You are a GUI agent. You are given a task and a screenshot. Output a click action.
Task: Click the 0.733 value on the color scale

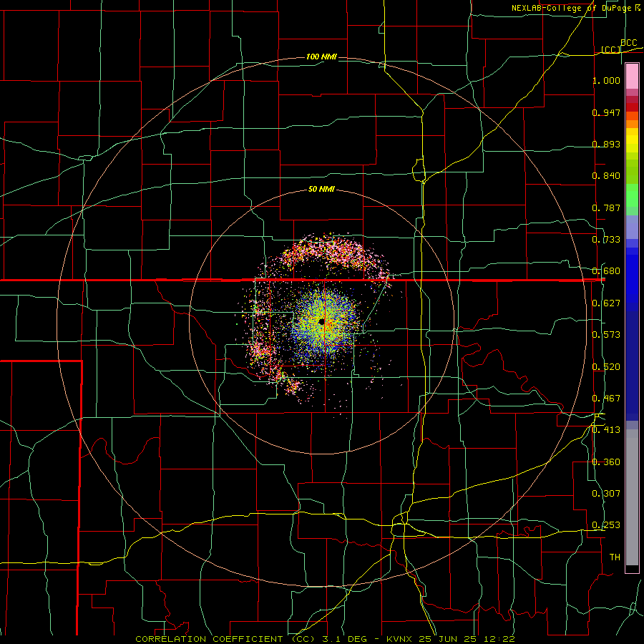pyautogui.click(x=606, y=240)
